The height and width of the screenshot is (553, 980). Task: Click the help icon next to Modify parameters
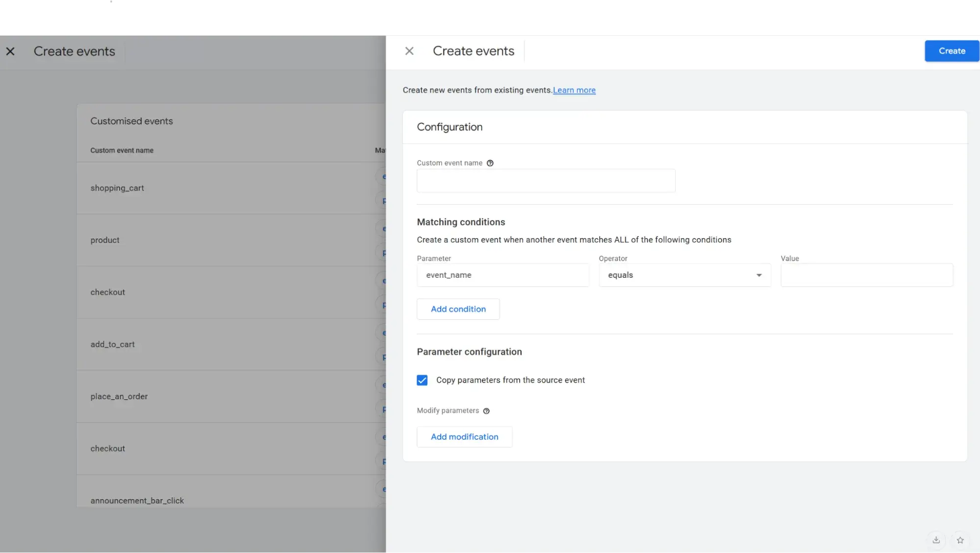tap(486, 410)
